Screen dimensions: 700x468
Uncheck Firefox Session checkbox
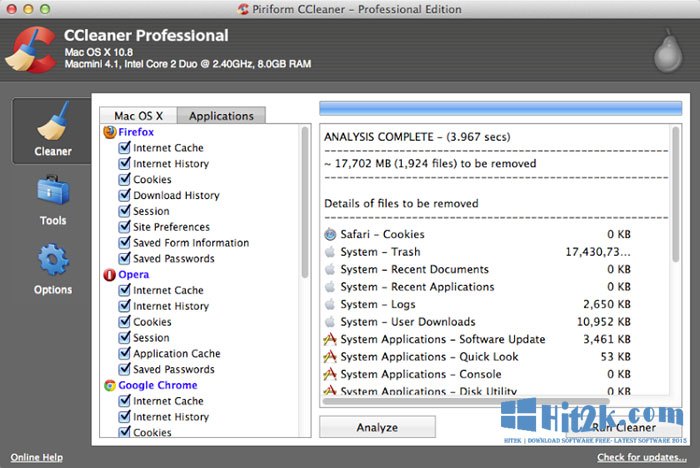(x=125, y=211)
